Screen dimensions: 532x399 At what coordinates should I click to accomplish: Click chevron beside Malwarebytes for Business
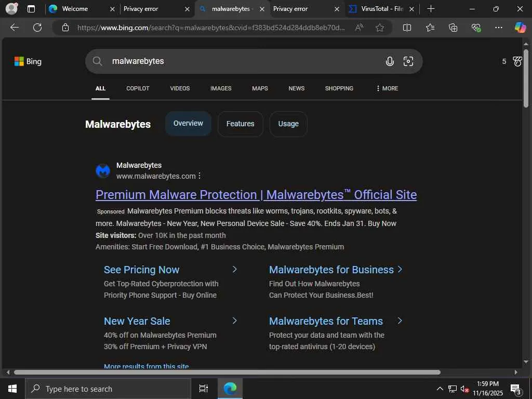click(400, 270)
